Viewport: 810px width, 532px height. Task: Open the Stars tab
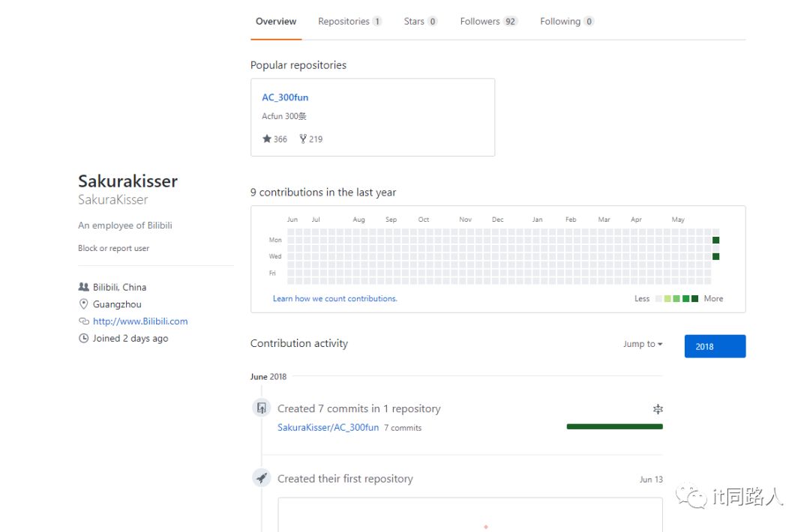421,21
